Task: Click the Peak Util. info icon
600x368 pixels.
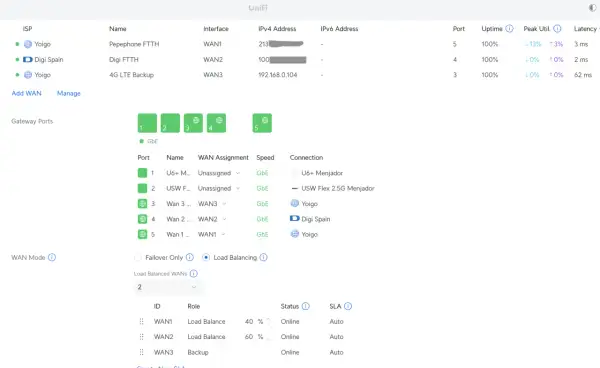Action: (x=557, y=29)
